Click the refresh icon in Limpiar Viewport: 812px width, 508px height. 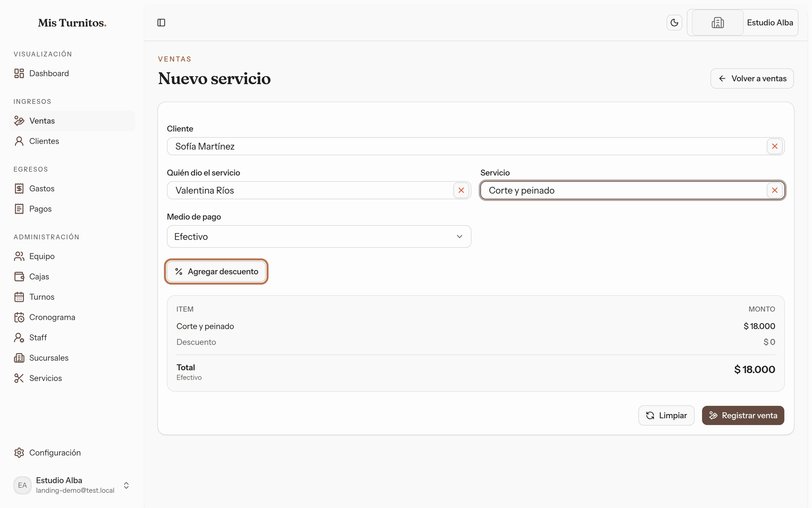[650, 415]
